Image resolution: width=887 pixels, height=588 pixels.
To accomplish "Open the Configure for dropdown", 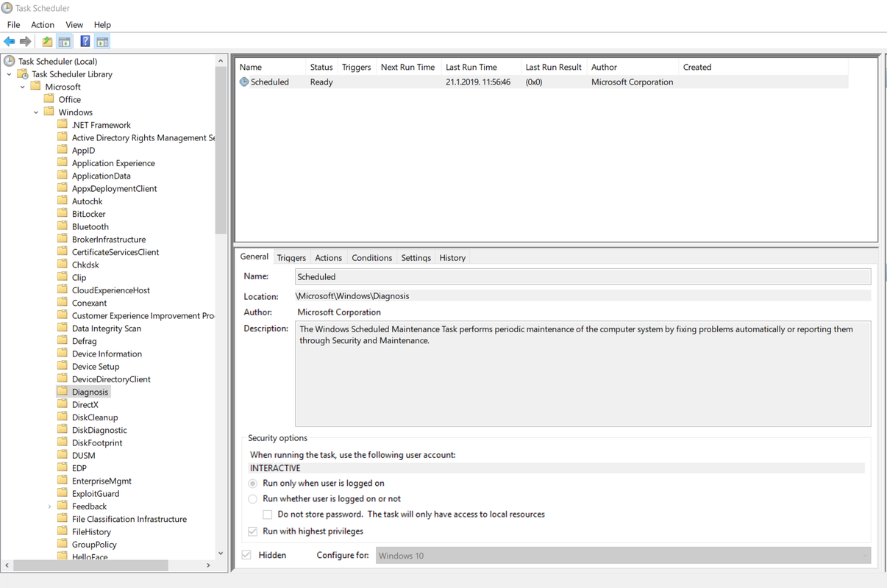I will (624, 556).
